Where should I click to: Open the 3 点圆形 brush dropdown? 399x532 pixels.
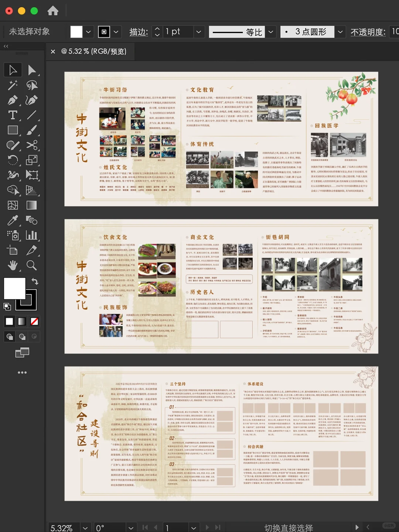[x=340, y=32]
